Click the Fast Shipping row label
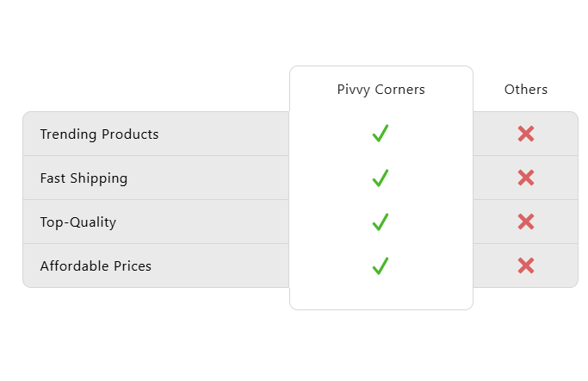The height and width of the screenshot is (381, 588). (x=84, y=178)
